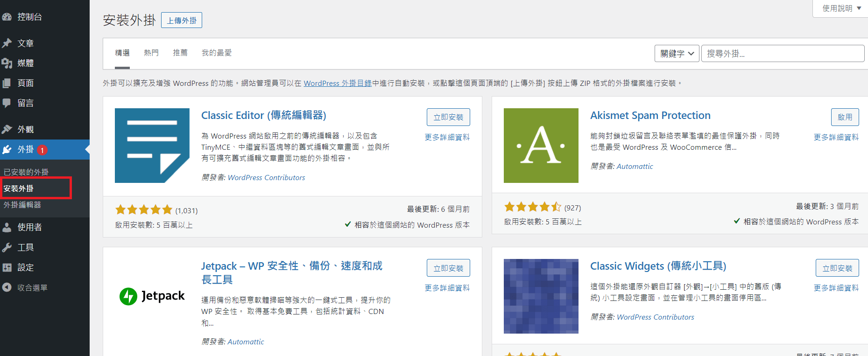Viewport: 868px width, 356px height.
Task: Click the 外掛 plug icon
Action: coord(7,150)
